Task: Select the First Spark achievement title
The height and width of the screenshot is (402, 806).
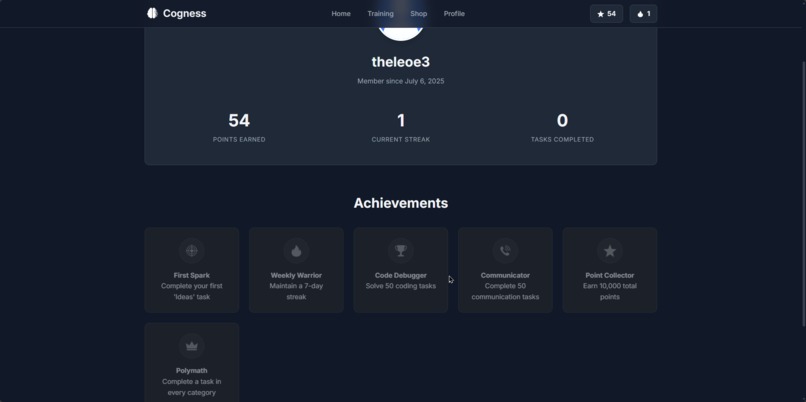Action: click(192, 276)
